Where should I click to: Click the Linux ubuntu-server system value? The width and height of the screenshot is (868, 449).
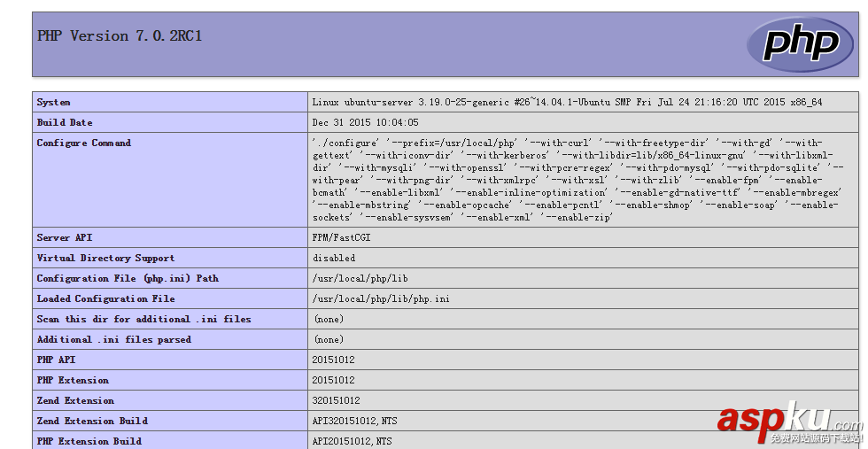point(567,103)
